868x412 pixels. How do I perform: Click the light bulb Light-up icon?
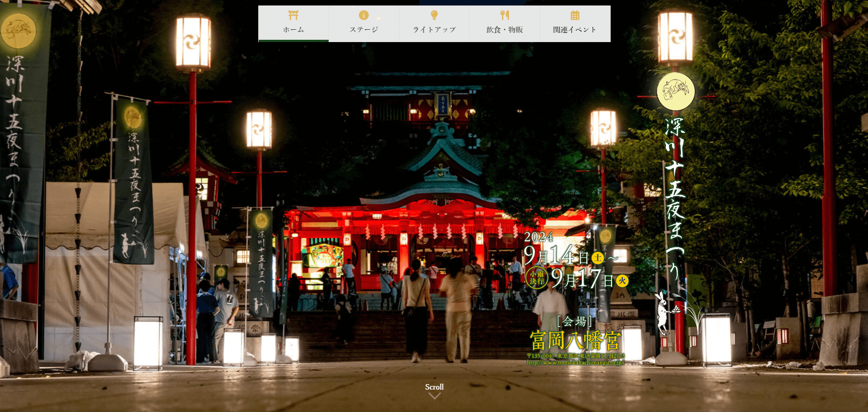point(434,16)
